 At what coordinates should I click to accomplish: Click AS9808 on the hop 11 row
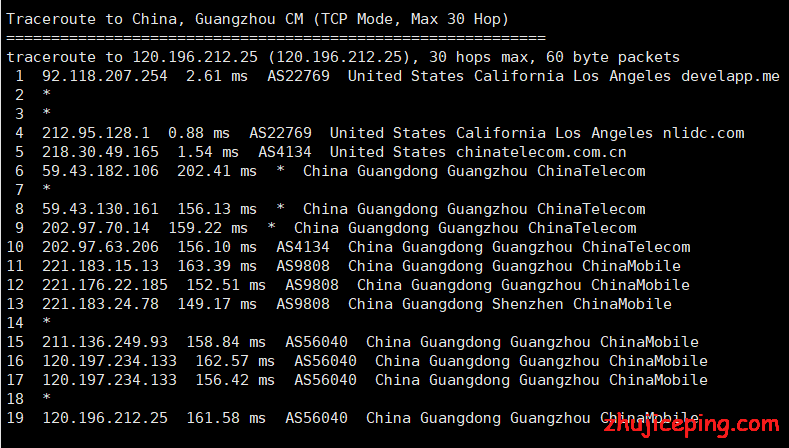pyautogui.click(x=302, y=266)
